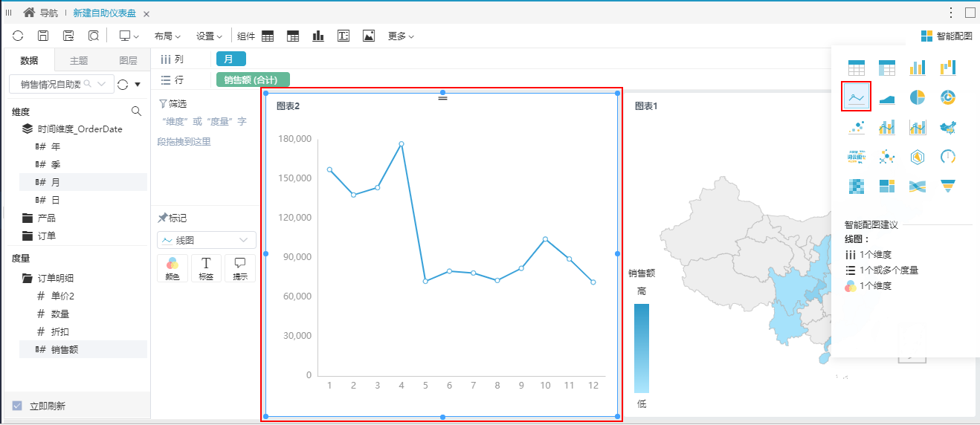Click the 提示 tooltip mark button

240,268
